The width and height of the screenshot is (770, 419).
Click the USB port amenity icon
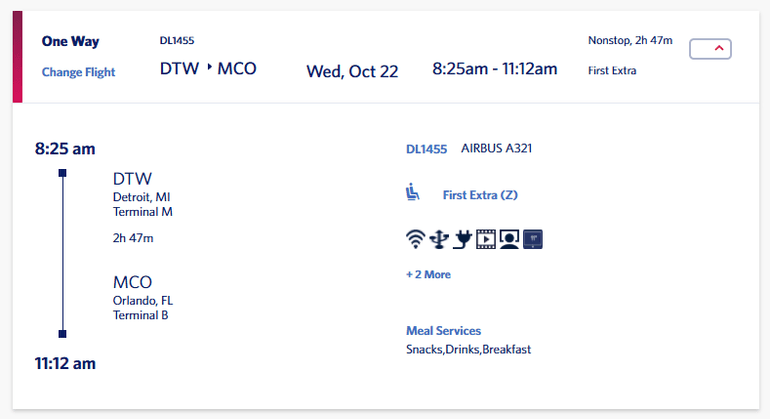pos(438,239)
